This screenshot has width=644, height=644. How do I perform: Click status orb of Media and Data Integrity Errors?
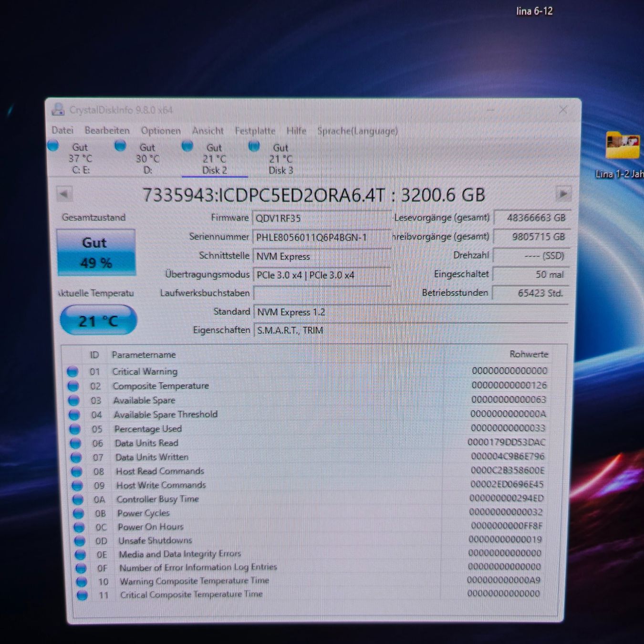point(81,554)
